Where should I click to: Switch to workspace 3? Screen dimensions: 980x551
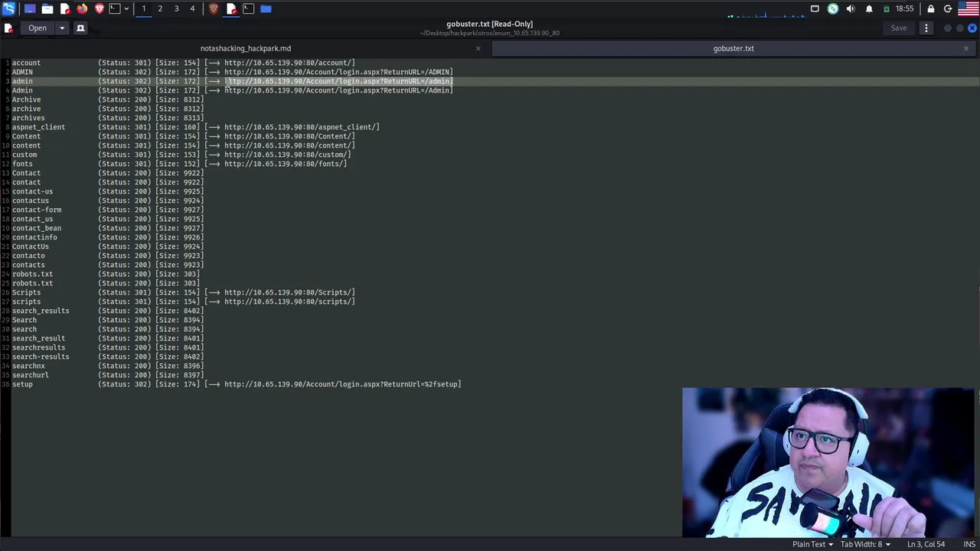(176, 8)
